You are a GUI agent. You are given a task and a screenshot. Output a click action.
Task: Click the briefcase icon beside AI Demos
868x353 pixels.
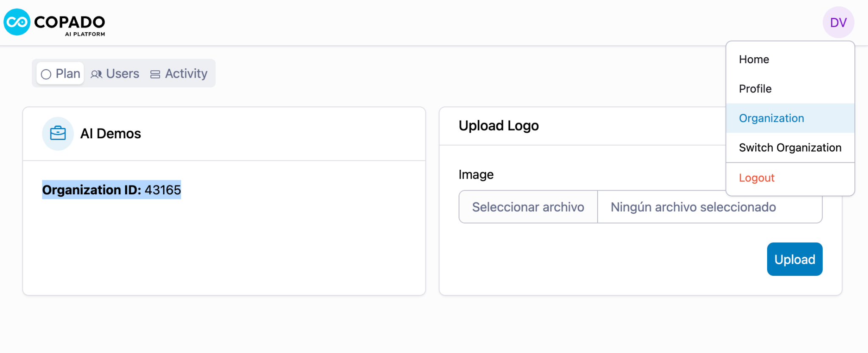tap(58, 134)
